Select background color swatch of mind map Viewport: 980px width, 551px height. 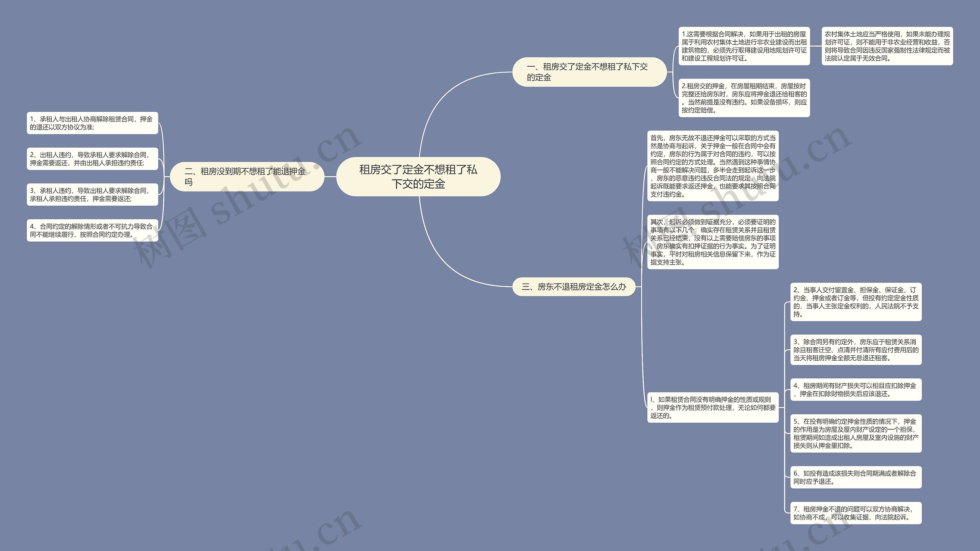tap(490, 276)
